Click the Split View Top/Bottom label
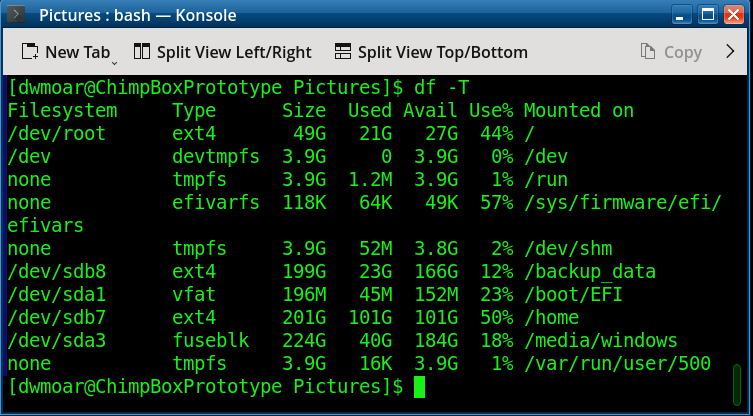The height and width of the screenshot is (416, 753). pos(442,52)
